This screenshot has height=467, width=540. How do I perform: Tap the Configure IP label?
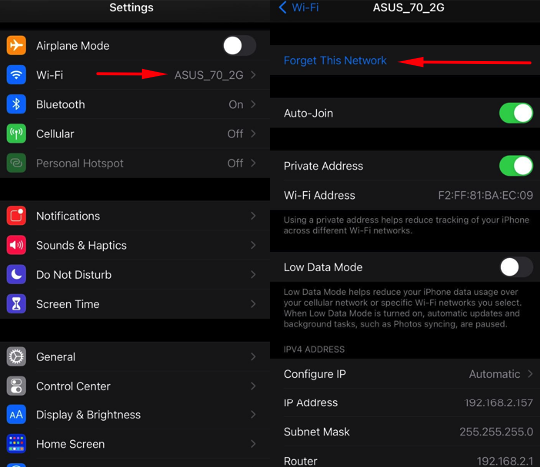pos(315,374)
